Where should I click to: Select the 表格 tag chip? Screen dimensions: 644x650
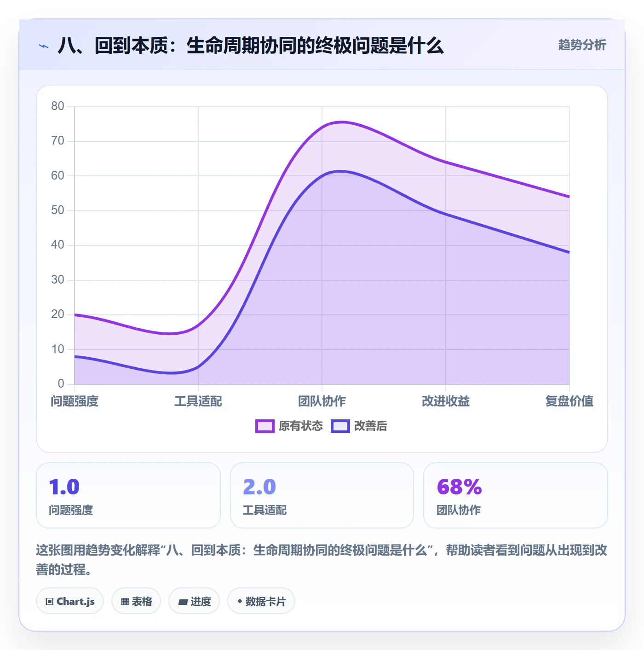pyautogui.click(x=136, y=601)
